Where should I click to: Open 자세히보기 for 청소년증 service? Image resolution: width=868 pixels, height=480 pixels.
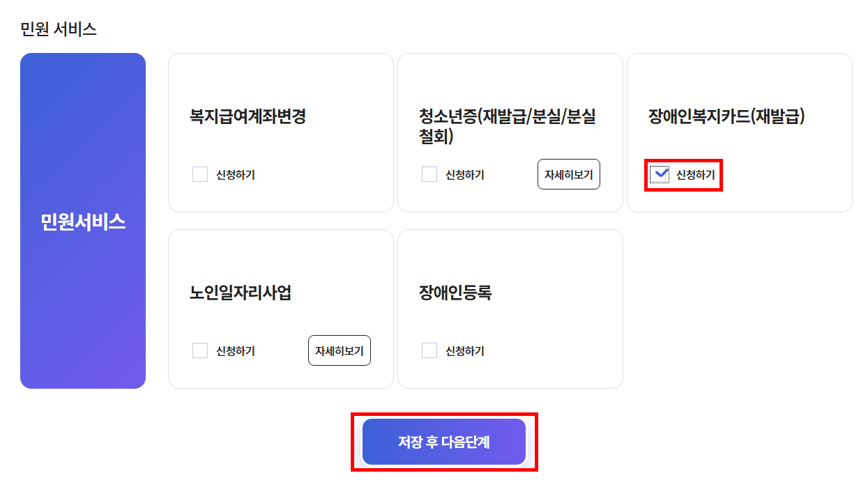[x=568, y=174]
